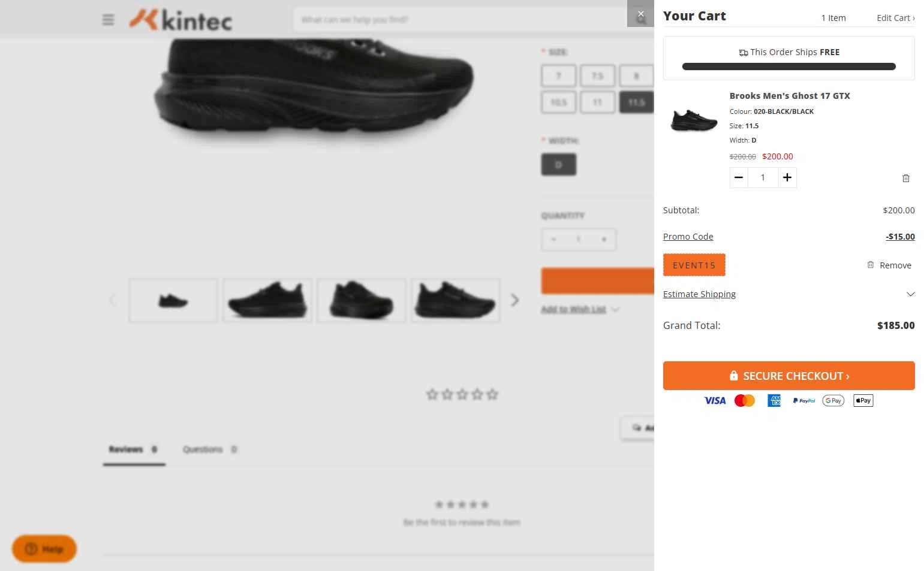Click the free shipping truck icon
The image size is (924, 571).
[x=744, y=53]
